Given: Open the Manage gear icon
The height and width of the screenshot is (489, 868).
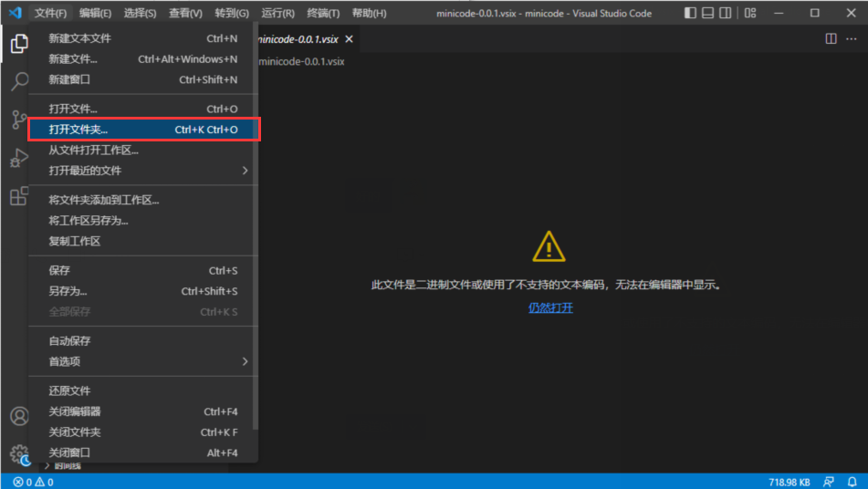Looking at the screenshot, I should 19,454.
